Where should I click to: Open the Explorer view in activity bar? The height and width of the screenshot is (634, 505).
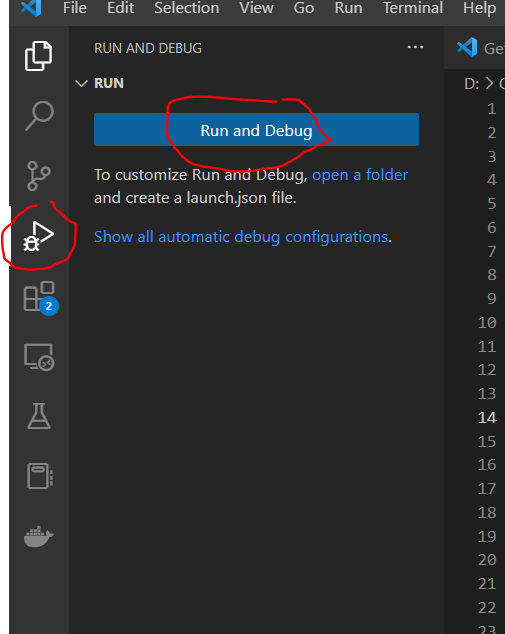tap(38, 56)
